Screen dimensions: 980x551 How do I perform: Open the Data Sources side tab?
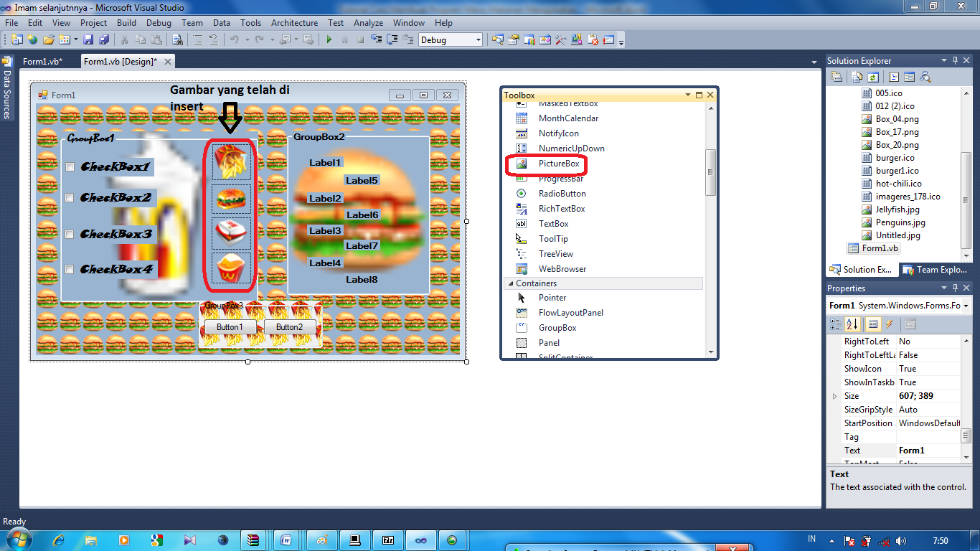pyautogui.click(x=7, y=87)
